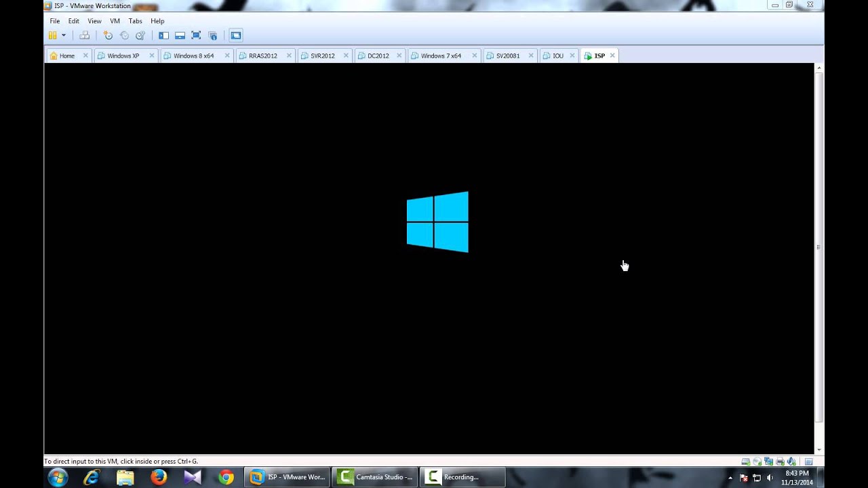Click the CD/DVD drive status icon
The width and height of the screenshot is (868, 488).
click(x=757, y=462)
